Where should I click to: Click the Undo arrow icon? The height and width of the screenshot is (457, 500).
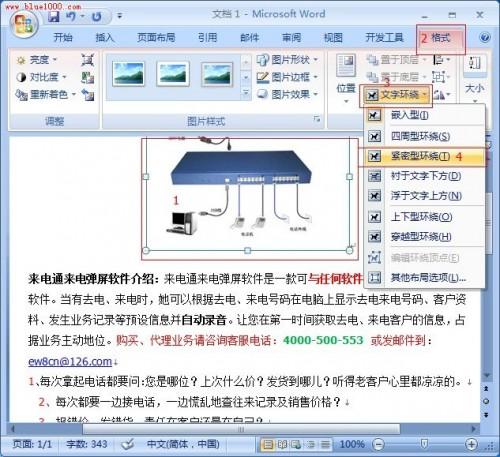pos(71,16)
